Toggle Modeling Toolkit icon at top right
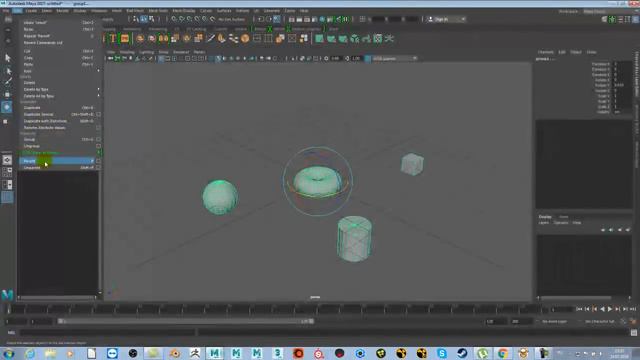The height and width of the screenshot is (360, 640). pyautogui.click(x=604, y=19)
